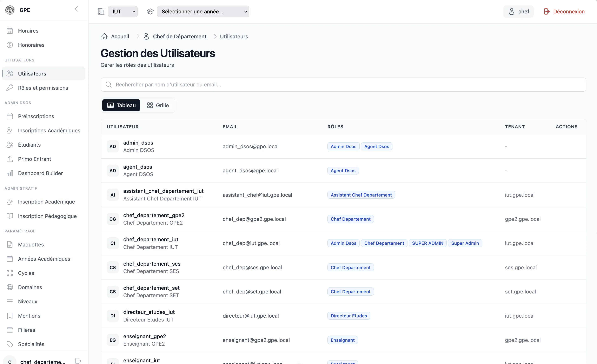Click the Domaines globe icon
This screenshot has height=364, width=597.
pos(10,287)
